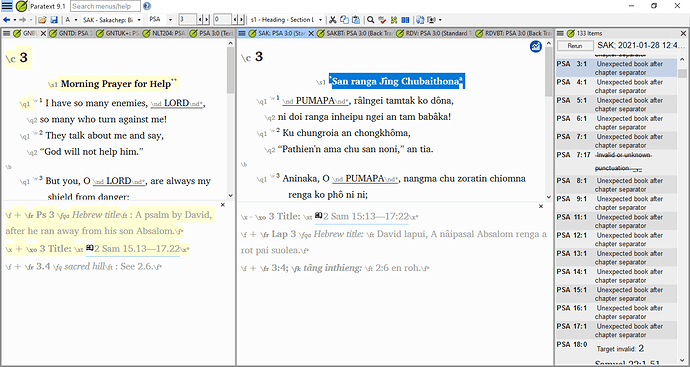This screenshot has width=690, height=367.
Task: Click the back navigation arrow
Action: coord(6,20)
